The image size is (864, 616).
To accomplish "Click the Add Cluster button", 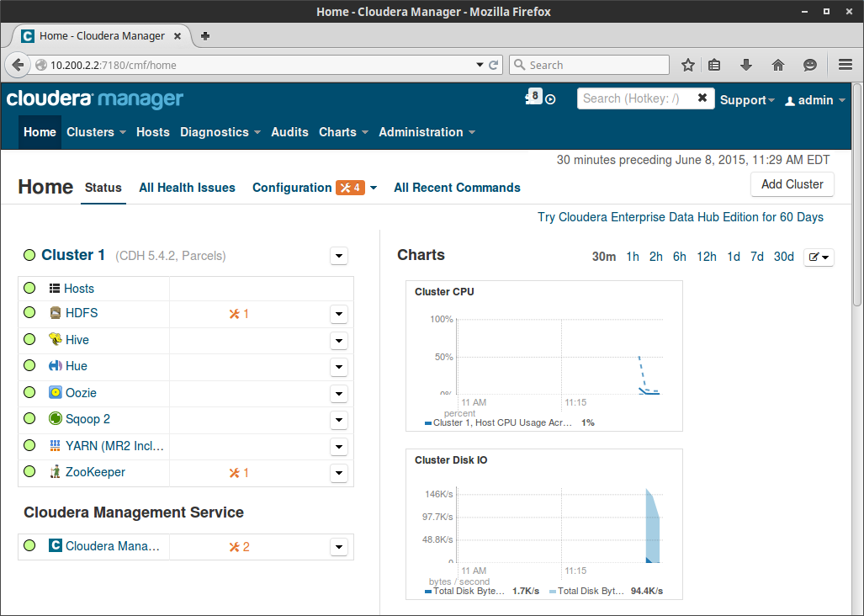I will 792,184.
